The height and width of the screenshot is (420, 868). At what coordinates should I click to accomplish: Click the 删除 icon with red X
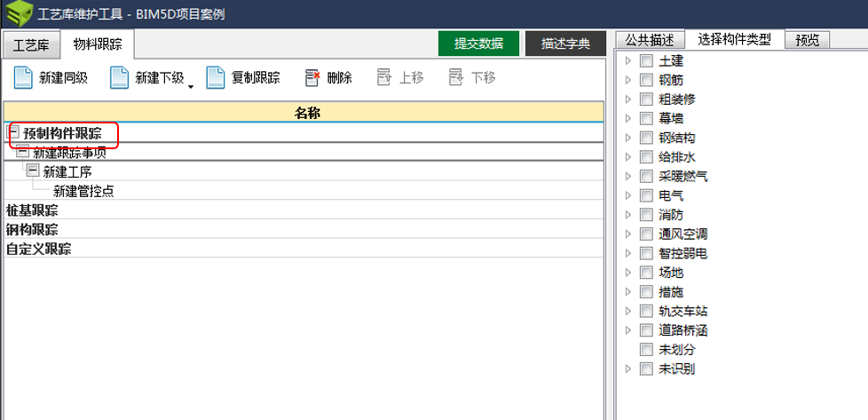[312, 77]
